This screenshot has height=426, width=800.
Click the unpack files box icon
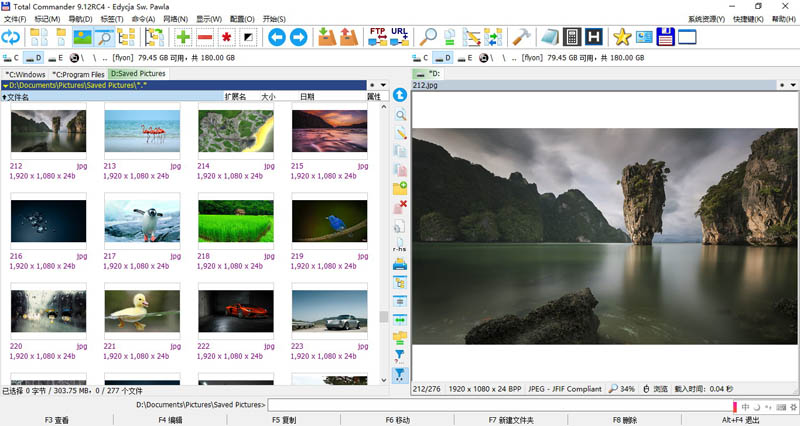pyautogui.click(x=348, y=37)
